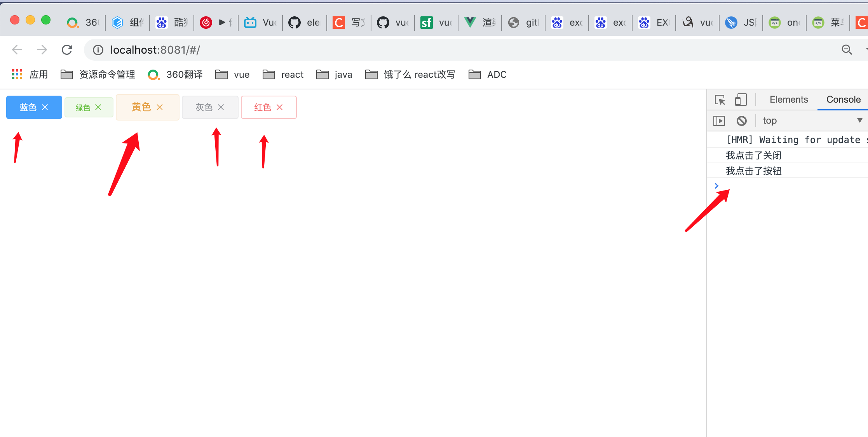This screenshot has width=868, height=437.
Task: Open the zoom magnifier in address bar
Action: (x=847, y=50)
